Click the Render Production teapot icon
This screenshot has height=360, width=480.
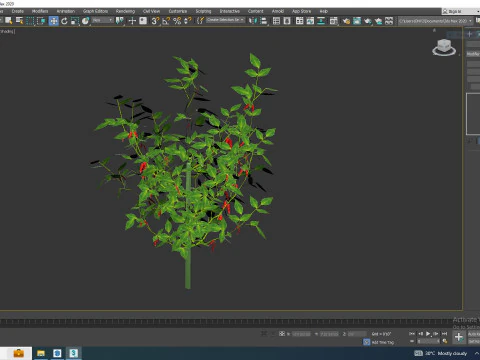coord(368,21)
